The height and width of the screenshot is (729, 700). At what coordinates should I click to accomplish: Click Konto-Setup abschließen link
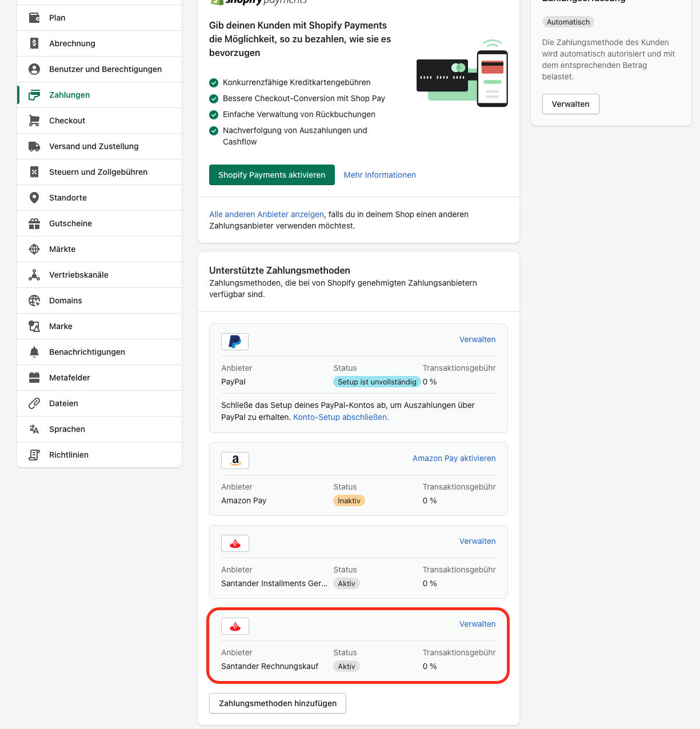(341, 417)
